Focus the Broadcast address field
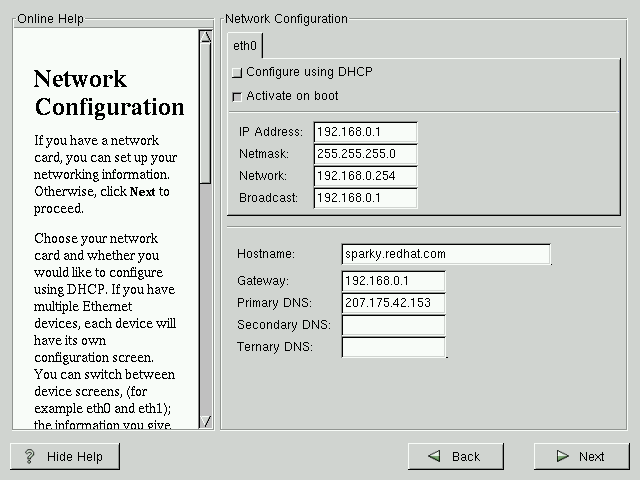This screenshot has height=480, width=640. [x=365, y=198]
